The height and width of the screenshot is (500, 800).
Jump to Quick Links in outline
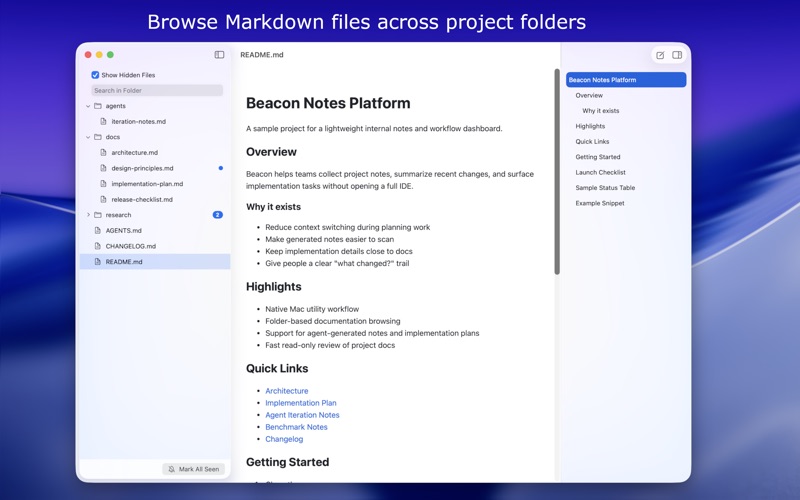pyautogui.click(x=592, y=141)
